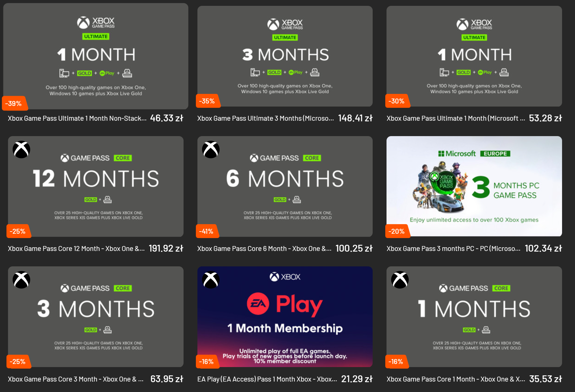This screenshot has height=392, width=575.
Task: Click Xbox icon on 3 Months Core card
Action: pos(22,280)
